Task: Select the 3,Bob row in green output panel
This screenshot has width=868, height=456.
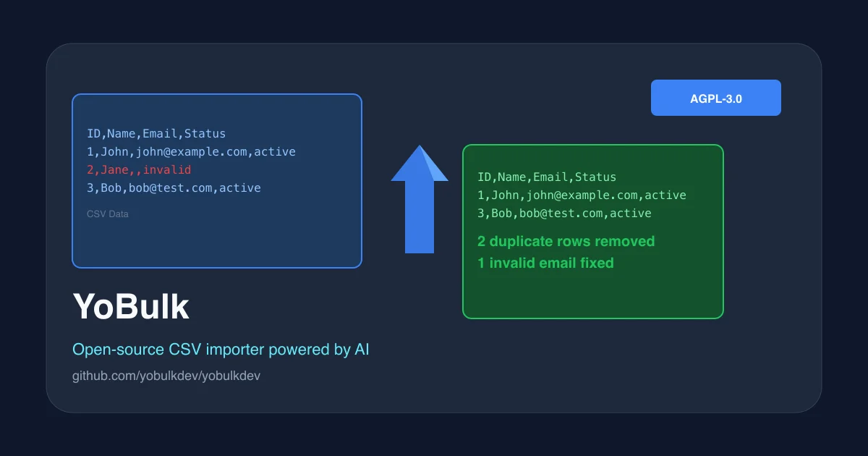Action: [564, 213]
